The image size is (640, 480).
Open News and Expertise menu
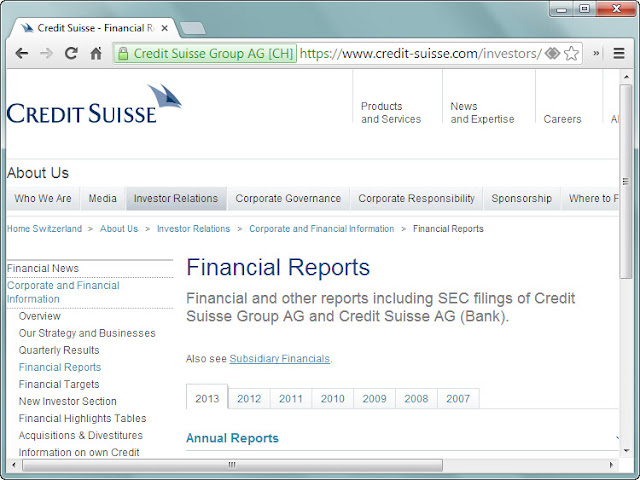(482, 113)
